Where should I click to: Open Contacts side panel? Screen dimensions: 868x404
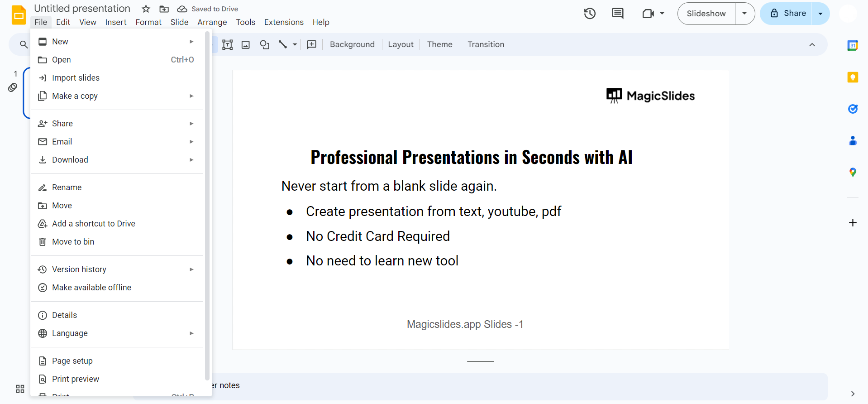click(x=853, y=140)
